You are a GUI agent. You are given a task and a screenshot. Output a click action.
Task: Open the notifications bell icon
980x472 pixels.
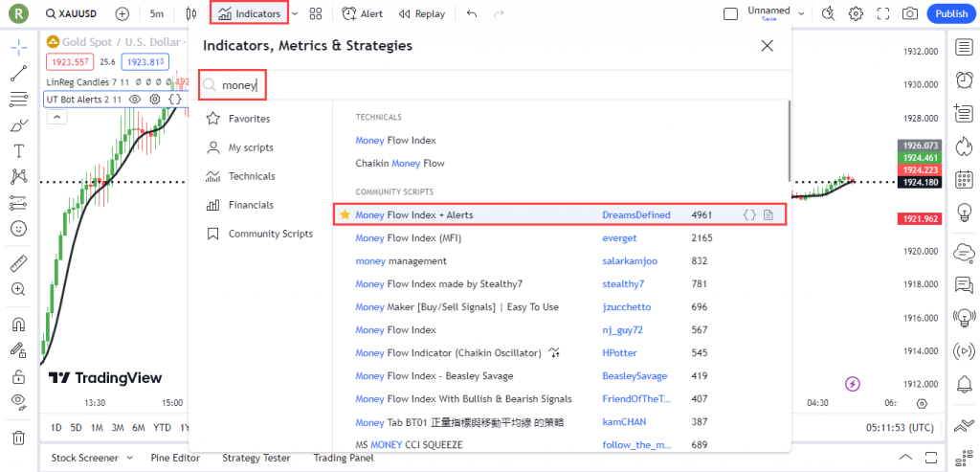tap(964, 383)
